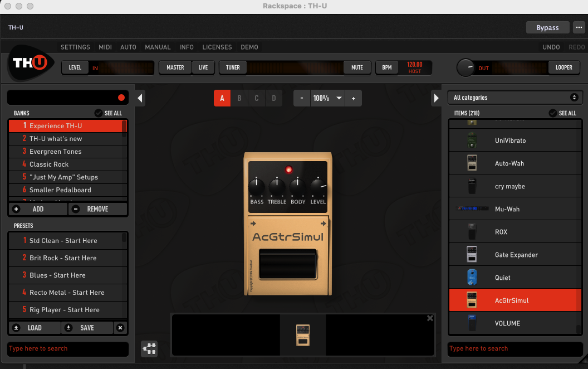Click the output volume knob
This screenshot has height=369, width=588.
(x=465, y=67)
